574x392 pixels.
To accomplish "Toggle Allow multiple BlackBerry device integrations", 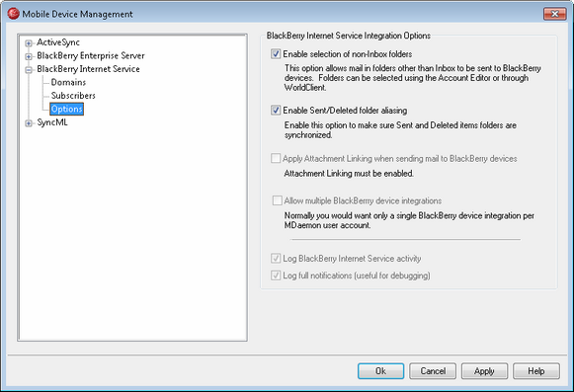I will (x=277, y=200).
